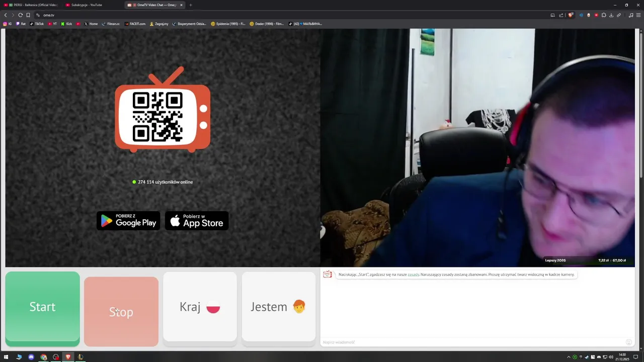Reload the ome.tv page
The height and width of the screenshot is (362, 644).
(x=20, y=15)
